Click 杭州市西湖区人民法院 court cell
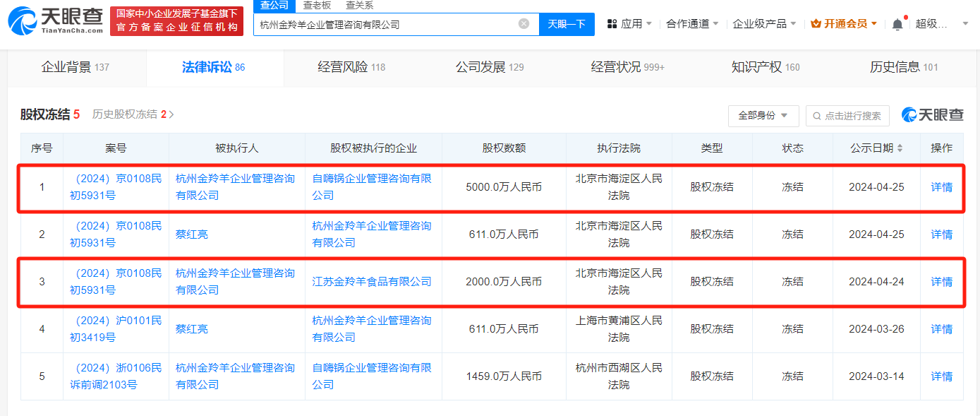The width and height of the screenshot is (980, 416). (619, 376)
